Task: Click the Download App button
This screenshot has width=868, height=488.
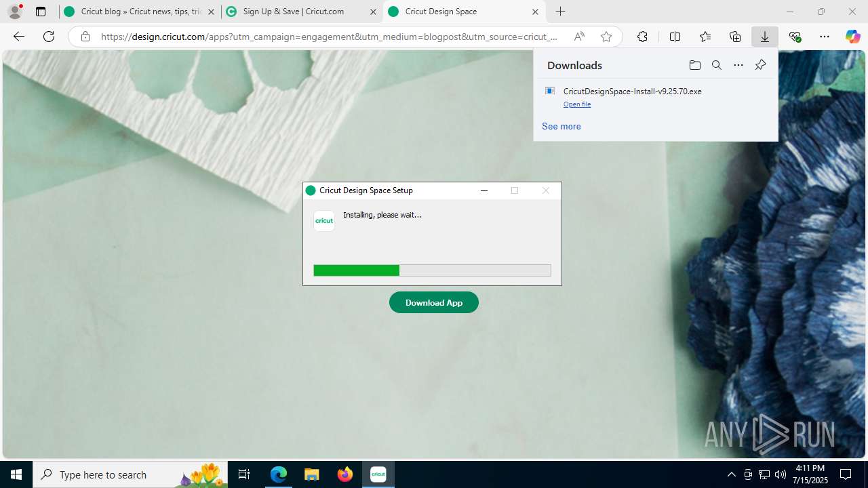Action: pos(434,302)
